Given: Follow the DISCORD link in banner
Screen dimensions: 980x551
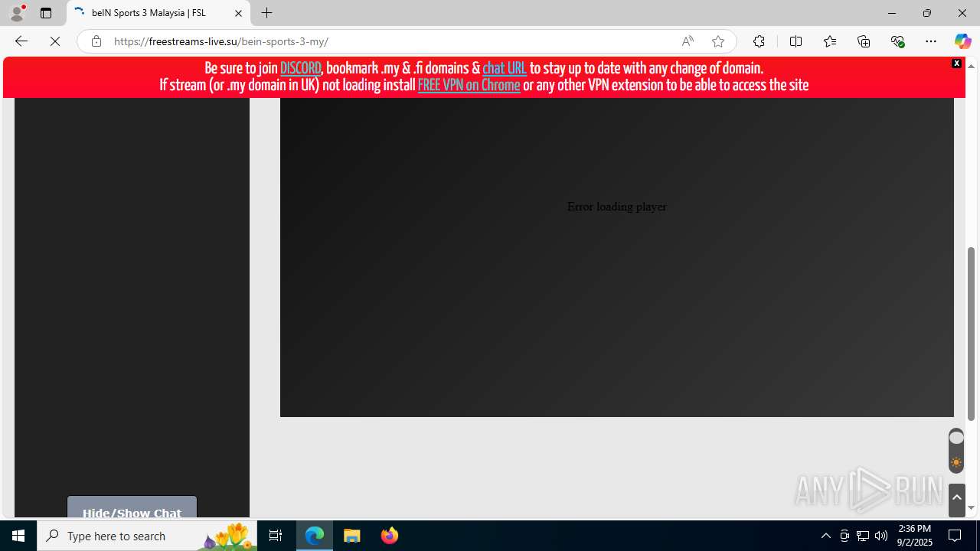Looking at the screenshot, I should pyautogui.click(x=301, y=68).
